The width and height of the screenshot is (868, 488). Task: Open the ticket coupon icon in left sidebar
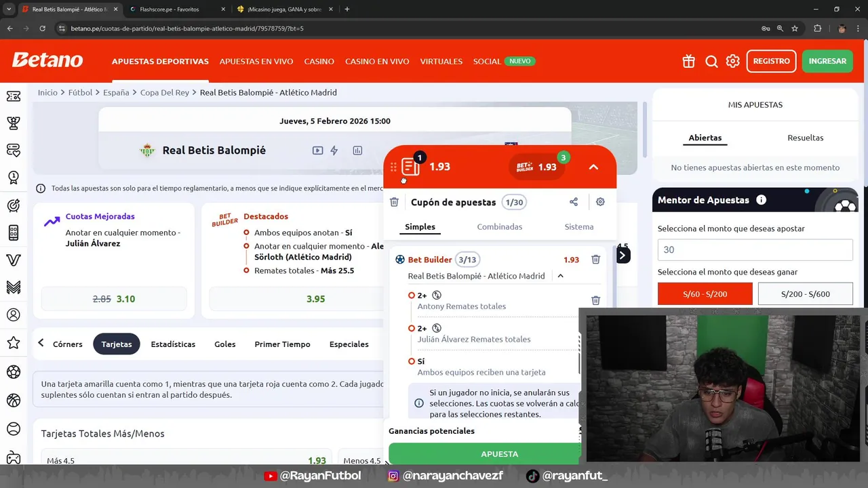(14, 96)
